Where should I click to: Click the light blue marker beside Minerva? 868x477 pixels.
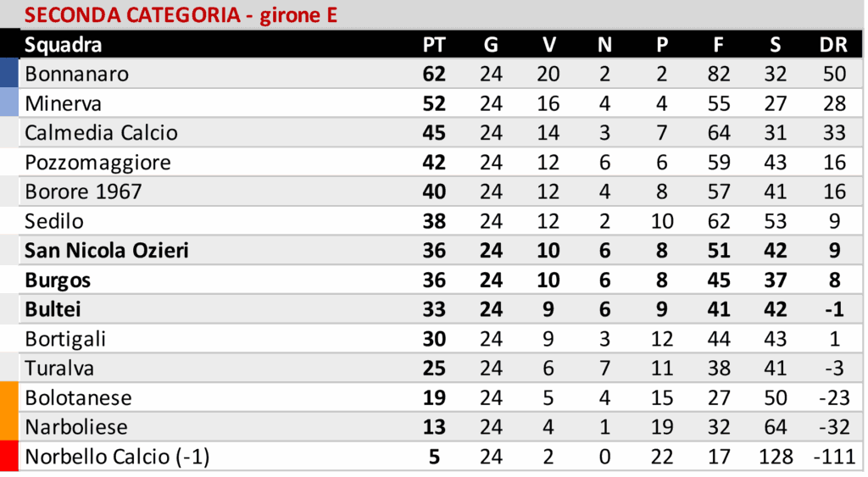(9, 103)
